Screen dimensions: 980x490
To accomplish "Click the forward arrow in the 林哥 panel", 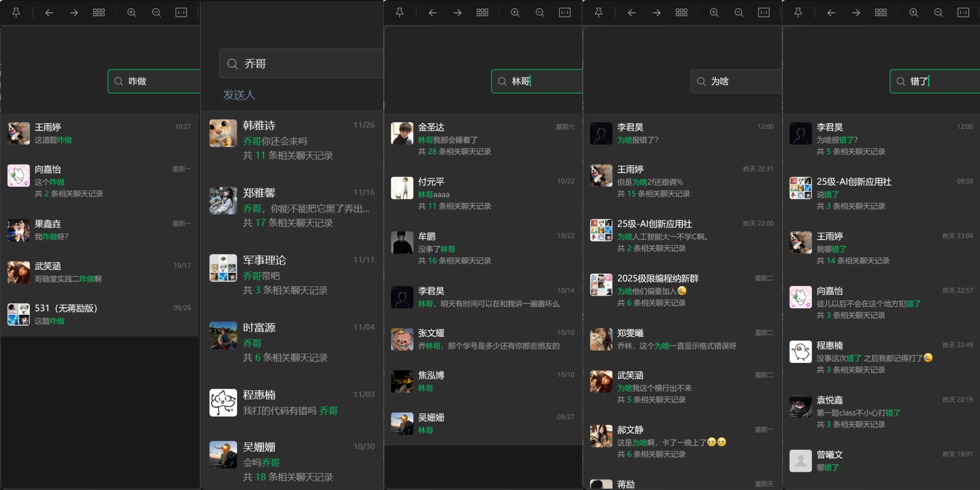I will (457, 12).
